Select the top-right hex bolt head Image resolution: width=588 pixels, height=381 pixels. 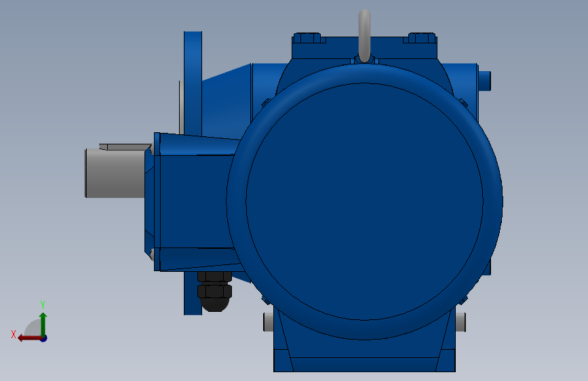click(422, 38)
